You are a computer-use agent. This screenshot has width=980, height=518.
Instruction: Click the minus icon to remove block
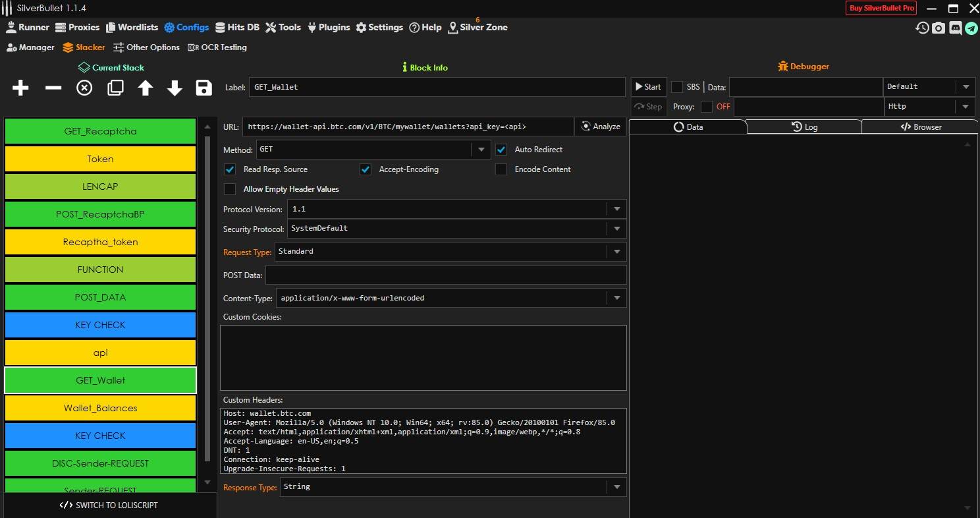point(53,88)
